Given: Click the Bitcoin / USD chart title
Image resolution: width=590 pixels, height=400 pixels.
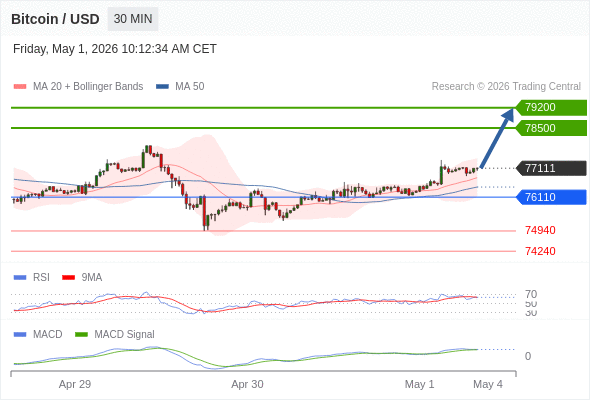Looking at the screenshot, I should (55, 19).
